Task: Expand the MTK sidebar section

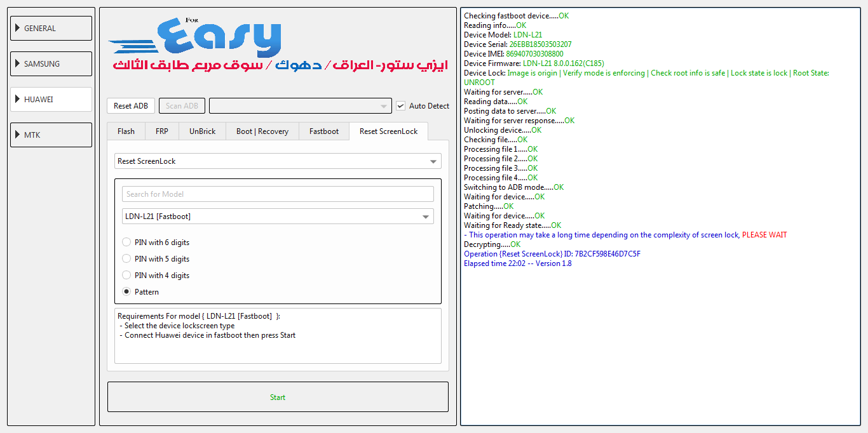Action: click(x=51, y=135)
